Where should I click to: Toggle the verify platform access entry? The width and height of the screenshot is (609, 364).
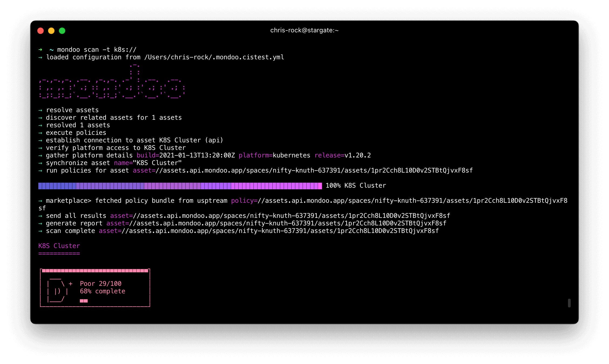tap(39, 147)
